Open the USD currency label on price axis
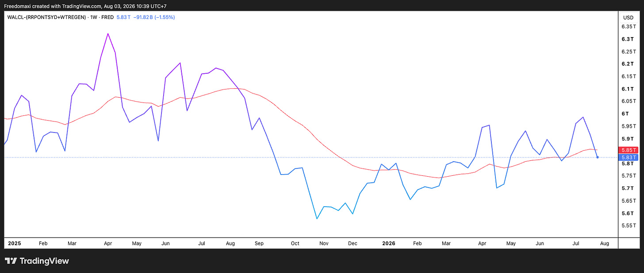The height and width of the screenshot is (273, 644). [628, 18]
